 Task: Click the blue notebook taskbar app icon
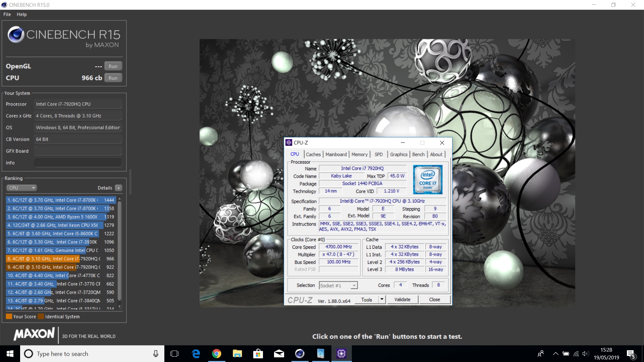(x=321, y=354)
